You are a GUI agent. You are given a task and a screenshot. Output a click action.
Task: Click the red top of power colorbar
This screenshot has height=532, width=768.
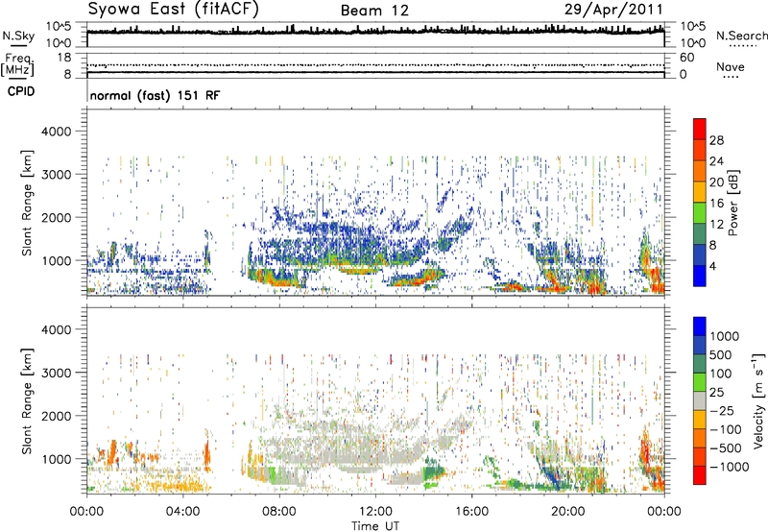click(700, 129)
